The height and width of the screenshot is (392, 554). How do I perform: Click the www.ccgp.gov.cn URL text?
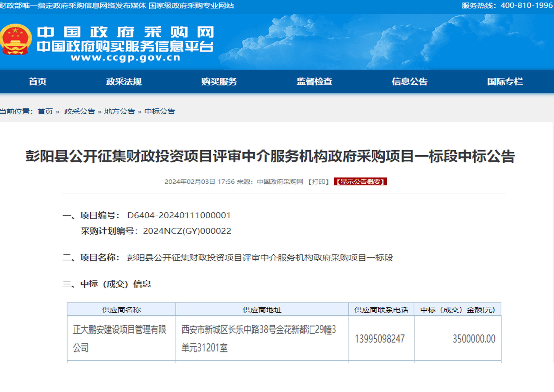(x=125, y=58)
